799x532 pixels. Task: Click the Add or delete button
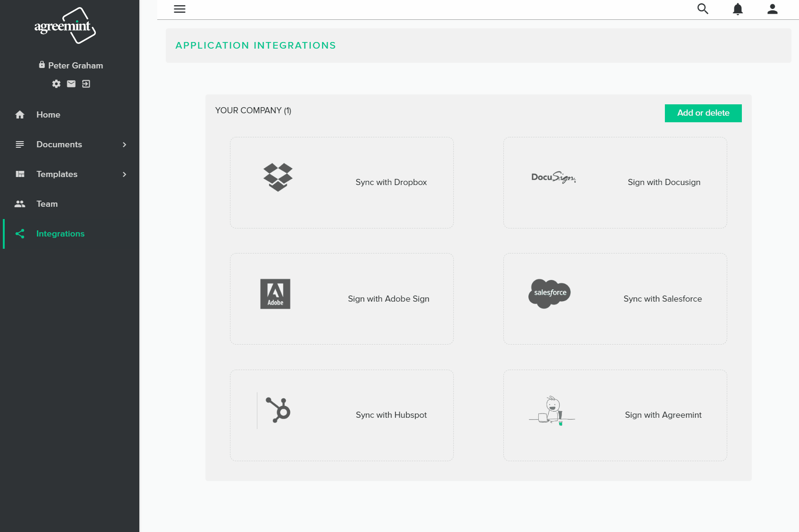703,113
